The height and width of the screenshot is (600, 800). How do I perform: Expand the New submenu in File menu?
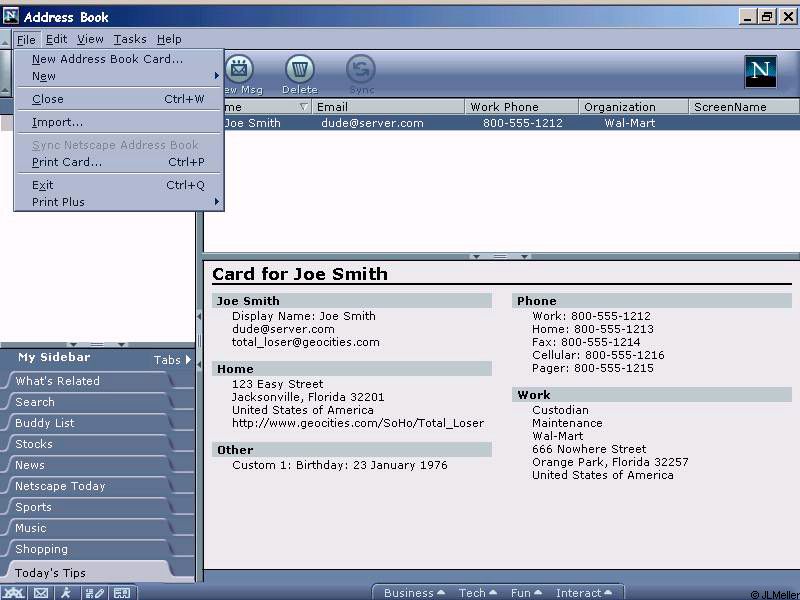(x=119, y=76)
